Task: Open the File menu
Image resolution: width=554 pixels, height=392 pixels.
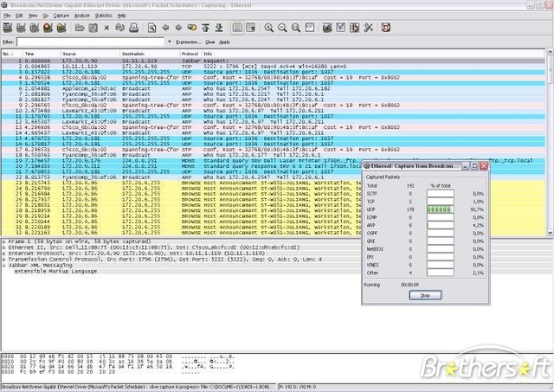Action: [x=7, y=16]
